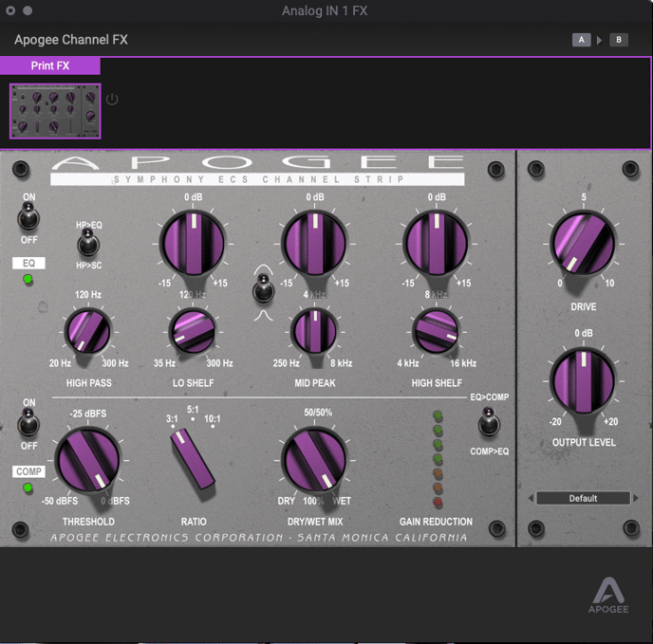This screenshot has height=644, width=653.
Task: Click the plugin power bypass icon
Action: pos(112,100)
